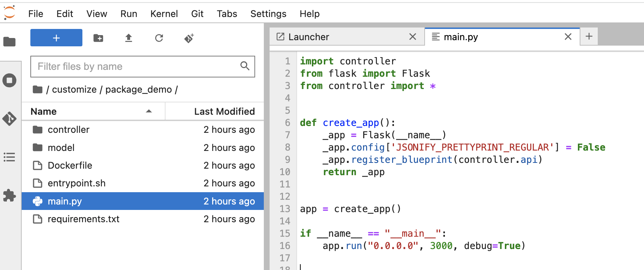The width and height of the screenshot is (644, 270).
Task: Open the Settings menu
Action: point(268,14)
